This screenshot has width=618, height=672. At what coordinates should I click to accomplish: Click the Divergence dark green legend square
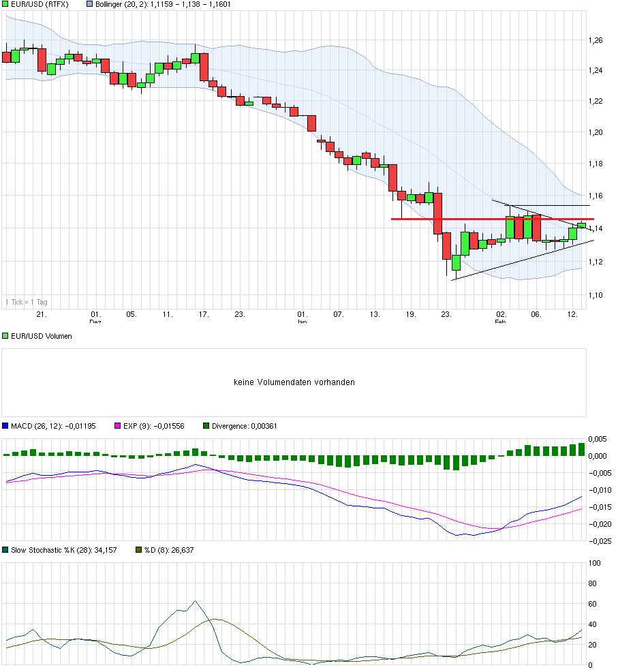[x=205, y=424]
